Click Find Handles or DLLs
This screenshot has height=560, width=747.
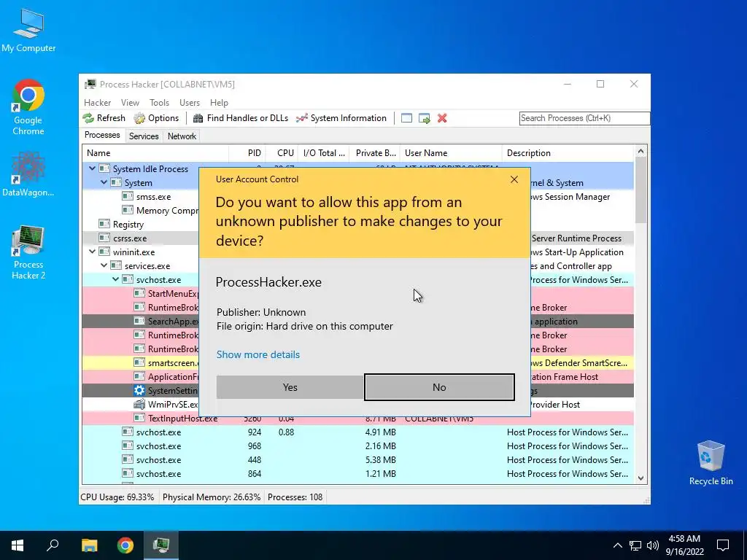[x=241, y=118]
